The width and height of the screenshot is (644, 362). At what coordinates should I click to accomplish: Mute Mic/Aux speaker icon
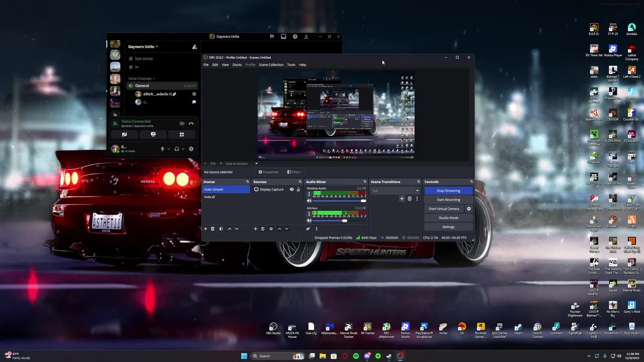point(309,220)
